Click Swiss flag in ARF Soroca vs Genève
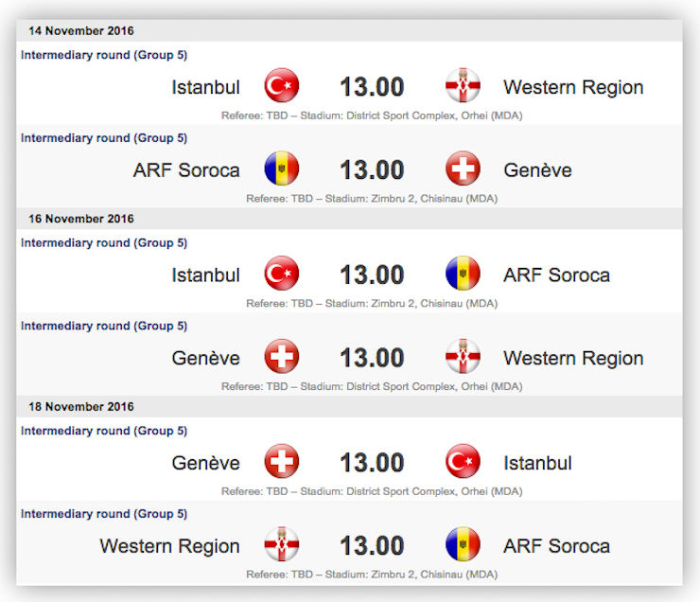Screen dimensions: 700x602 coord(463,168)
